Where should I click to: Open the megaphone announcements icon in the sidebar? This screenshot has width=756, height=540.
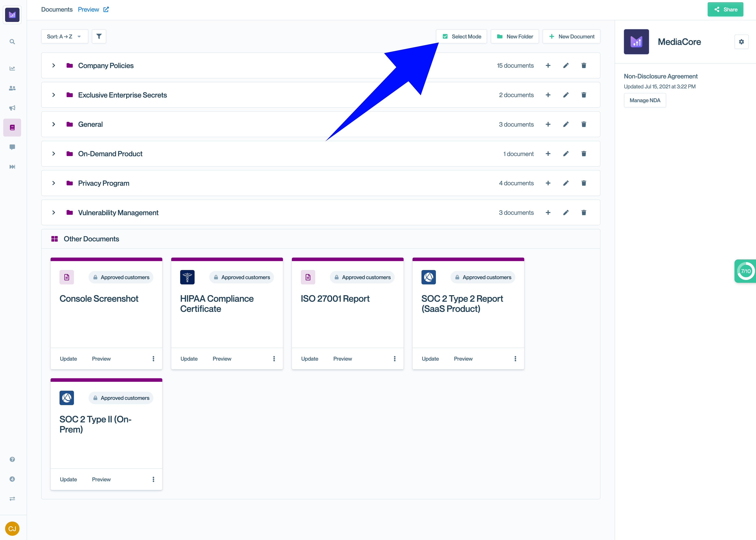12,108
